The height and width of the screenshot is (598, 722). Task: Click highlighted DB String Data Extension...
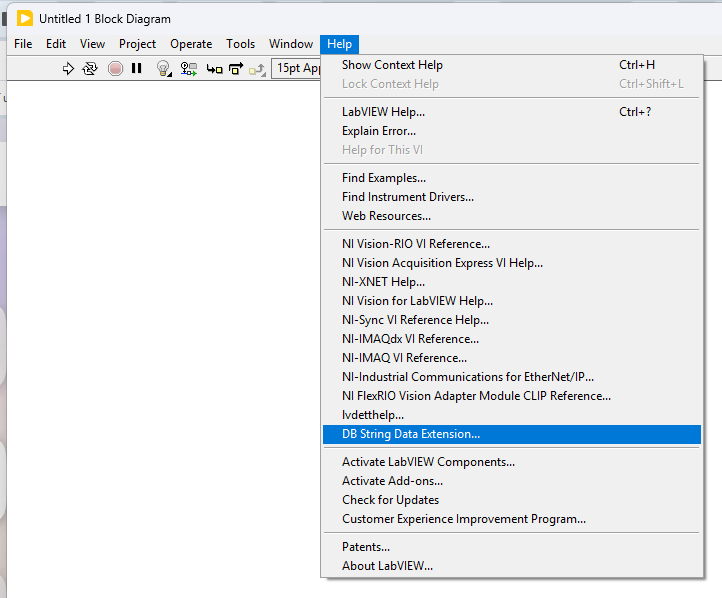[x=512, y=434]
